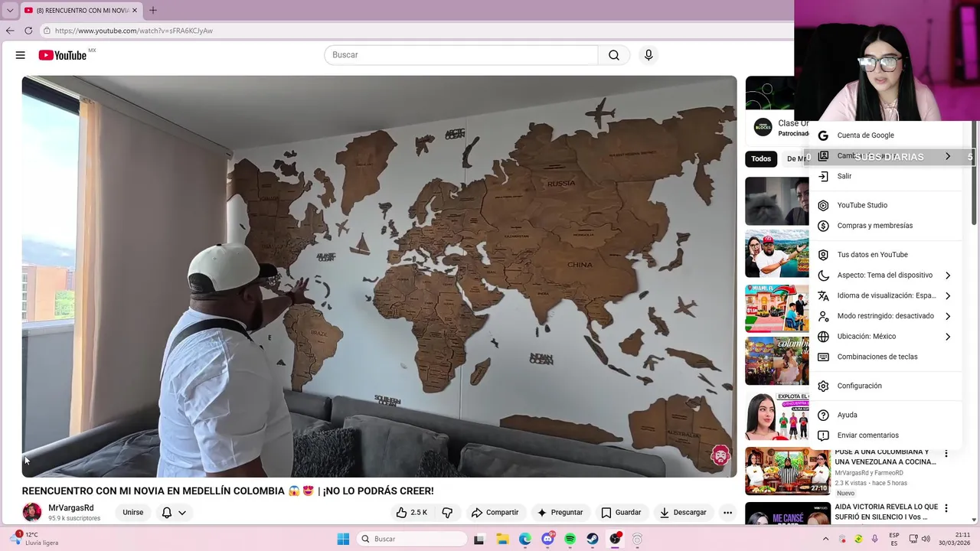Screen dimensions: 980x551
Task: Open Compras y membresías
Action: point(885,226)
